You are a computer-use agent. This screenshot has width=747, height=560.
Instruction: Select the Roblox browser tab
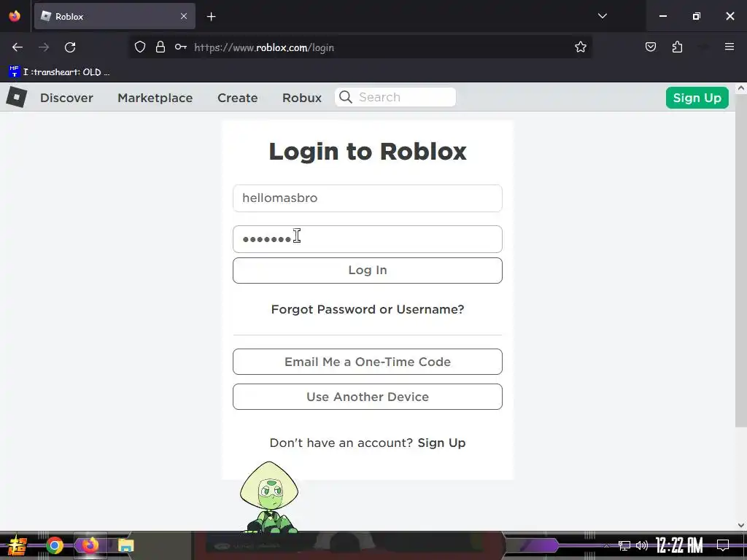[x=115, y=16]
